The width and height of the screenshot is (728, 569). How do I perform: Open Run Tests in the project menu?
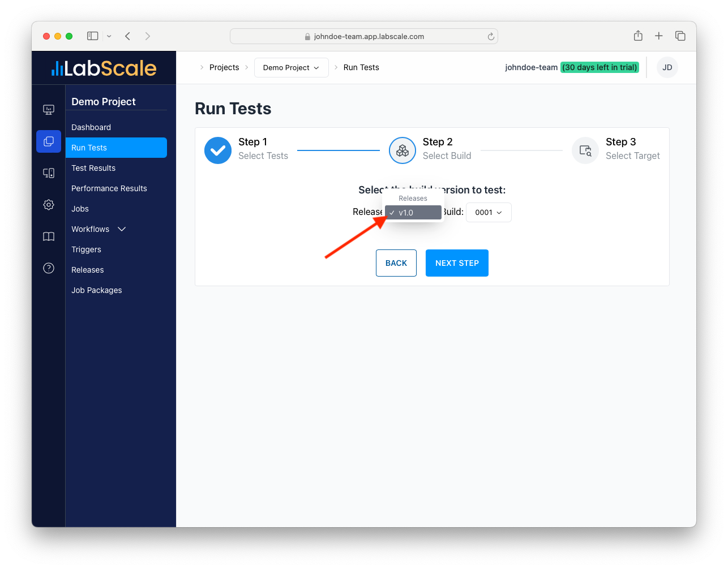click(x=116, y=148)
